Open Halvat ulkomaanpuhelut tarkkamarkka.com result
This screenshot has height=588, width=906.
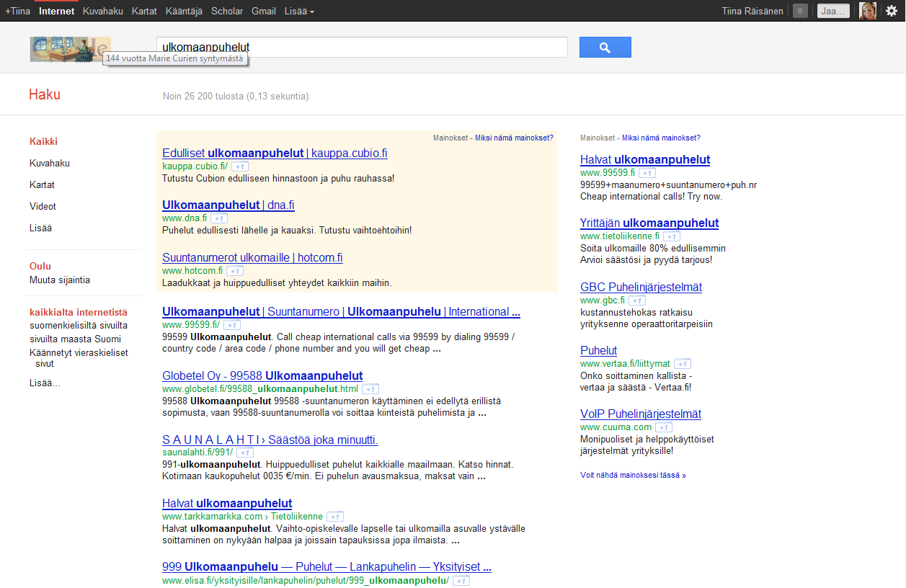click(x=227, y=503)
